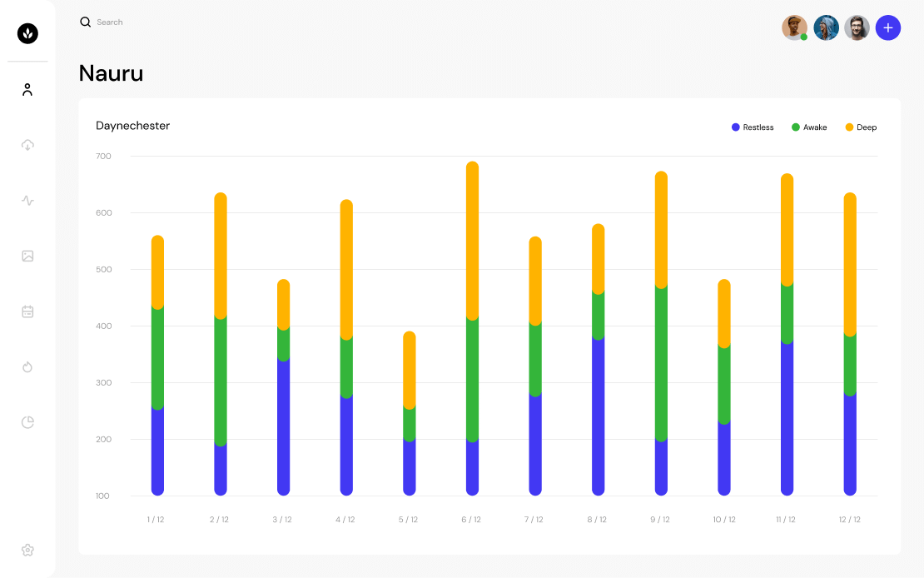Screen dimensions: 924x578
Task: Click the 8 / 12 axis label
Action: click(597, 520)
